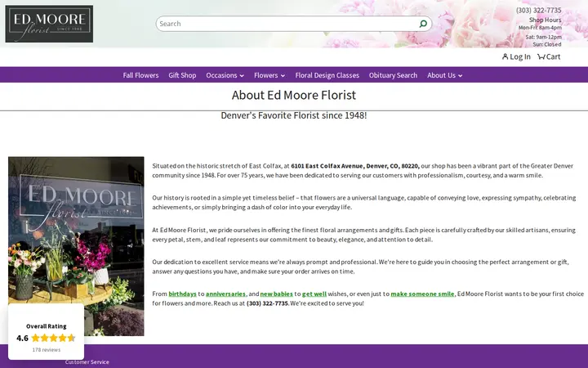Click the 6101 East Colfax Avenue address
Screen dimensions: 588x368
355,166
